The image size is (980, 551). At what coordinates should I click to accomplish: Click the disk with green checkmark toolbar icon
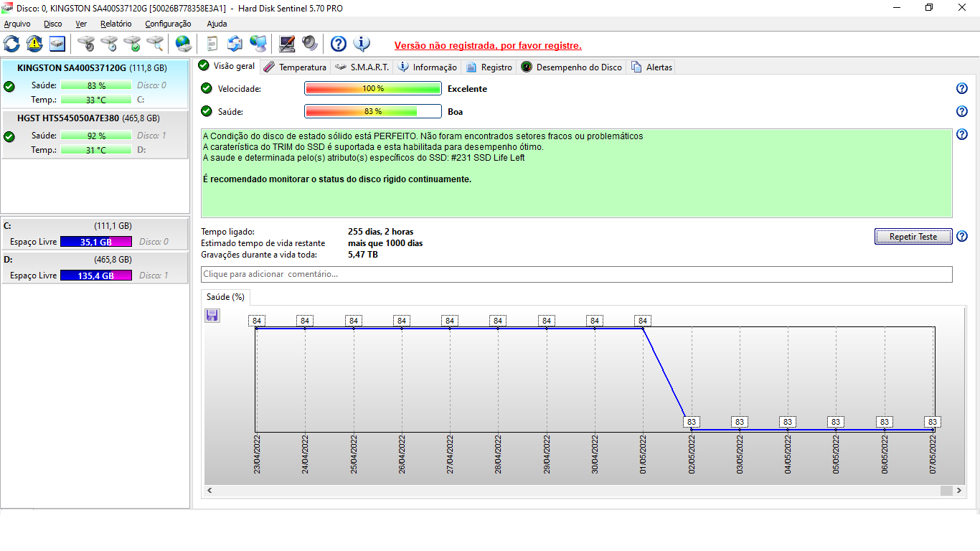[132, 44]
